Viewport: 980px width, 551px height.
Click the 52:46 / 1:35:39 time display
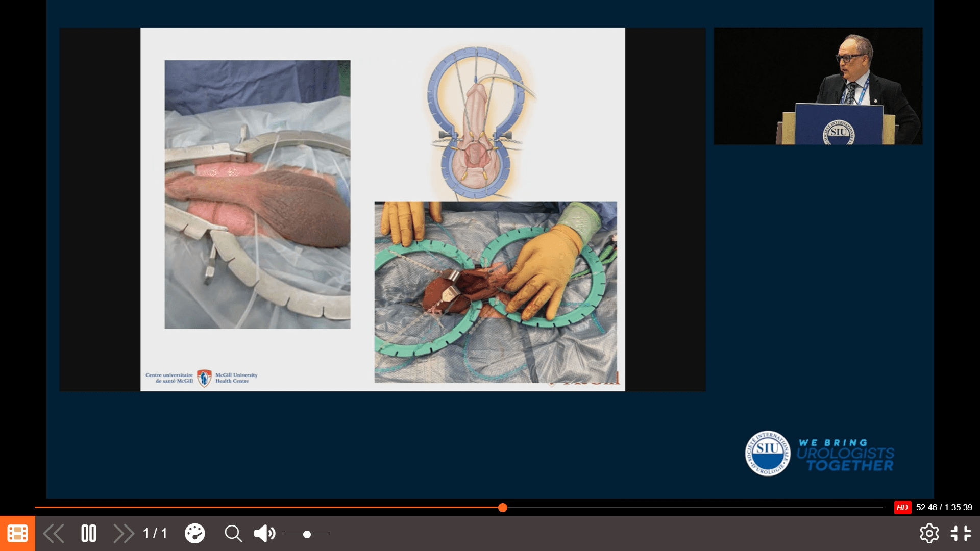944,507
